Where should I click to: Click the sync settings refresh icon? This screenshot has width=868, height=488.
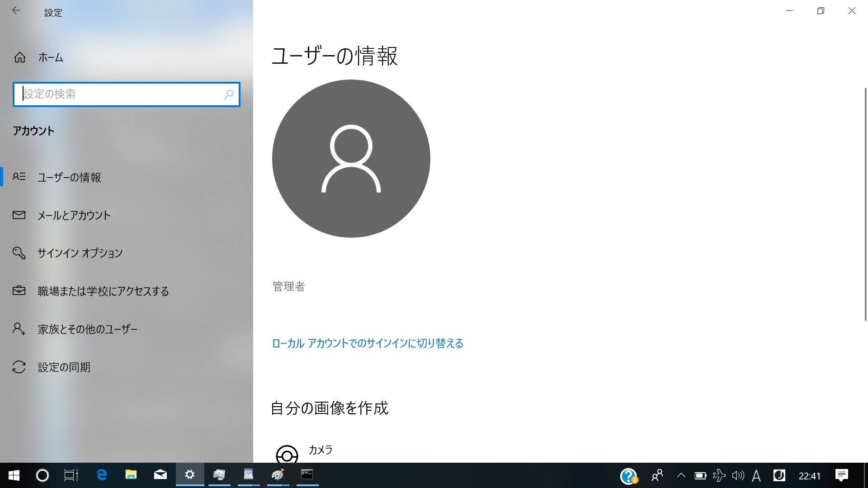point(19,367)
